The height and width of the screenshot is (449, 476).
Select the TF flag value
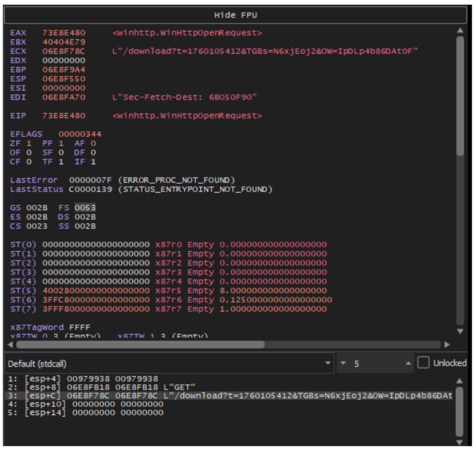[x=62, y=162]
